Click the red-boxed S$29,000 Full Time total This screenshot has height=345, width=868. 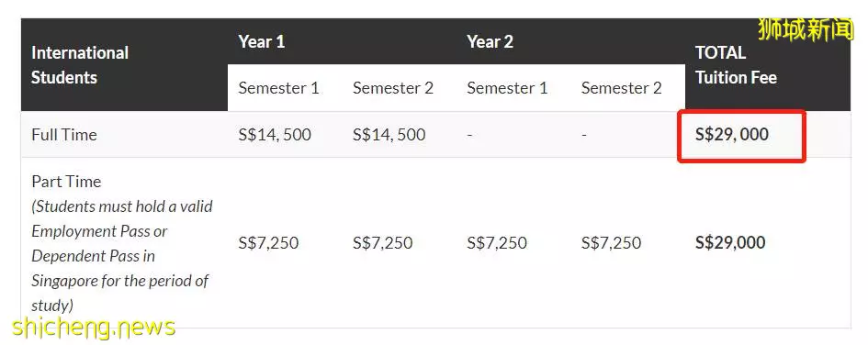point(731,134)
